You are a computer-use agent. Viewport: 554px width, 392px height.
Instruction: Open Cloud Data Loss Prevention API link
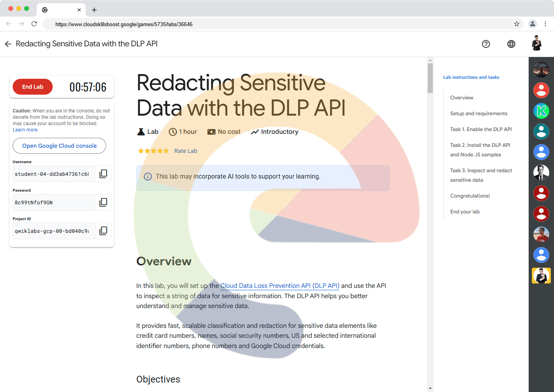[280, 286]
